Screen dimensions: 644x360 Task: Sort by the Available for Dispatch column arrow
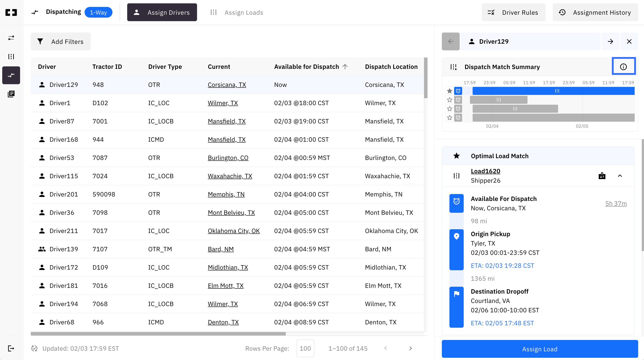pyautogui.click(x=345, y=67)
